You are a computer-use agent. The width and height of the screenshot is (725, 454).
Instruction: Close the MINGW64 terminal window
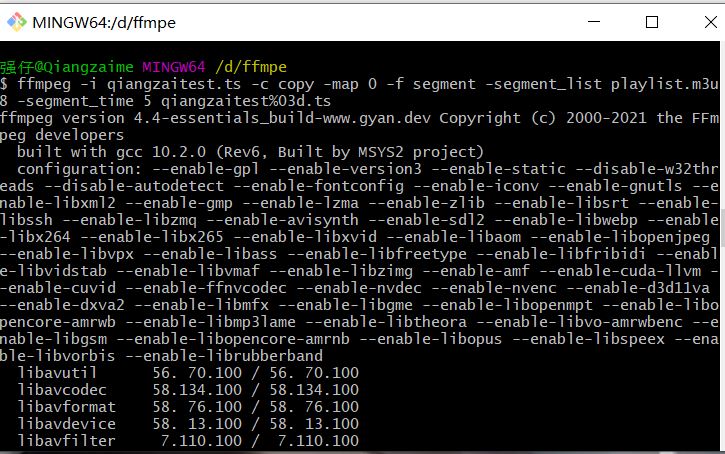click(700, 21)
